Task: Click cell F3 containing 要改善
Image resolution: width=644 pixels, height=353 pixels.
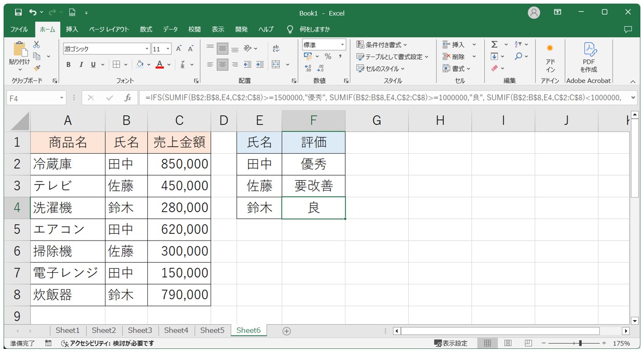Action: click(313, 185)
